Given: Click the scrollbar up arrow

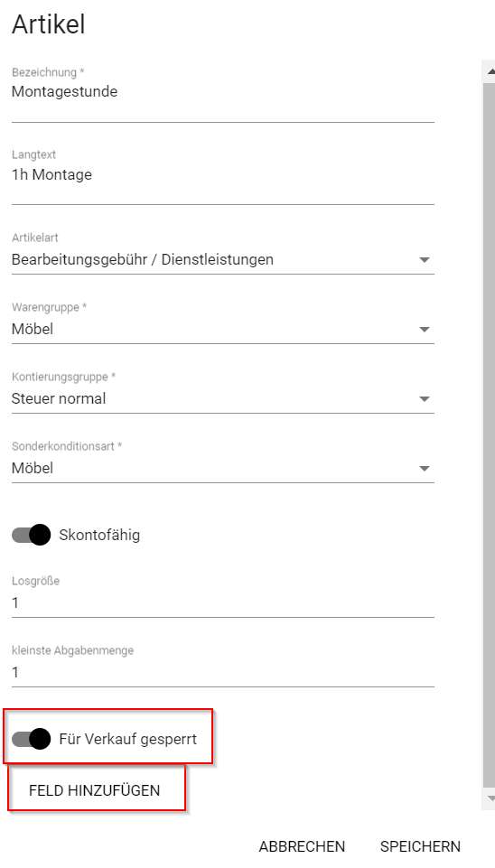Looking at the screenshot, I should click(x=490, y=71).
